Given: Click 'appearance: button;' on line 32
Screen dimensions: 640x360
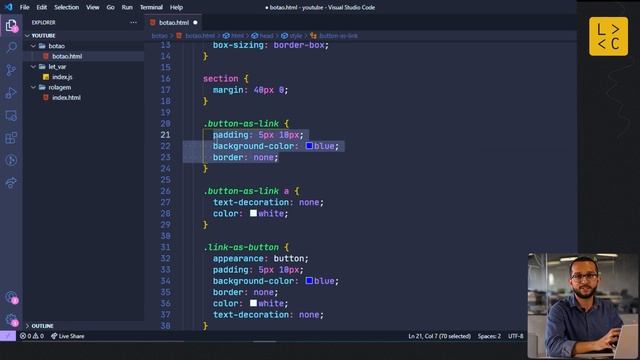Looking at the screenshot, I should pos(261,258).
